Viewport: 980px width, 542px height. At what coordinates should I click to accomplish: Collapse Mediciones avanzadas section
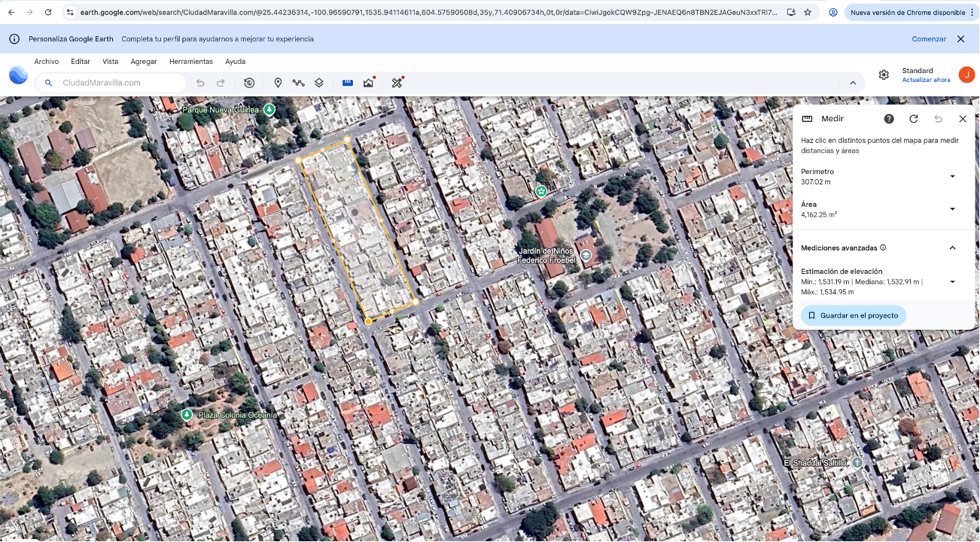[x=952, y=248]
